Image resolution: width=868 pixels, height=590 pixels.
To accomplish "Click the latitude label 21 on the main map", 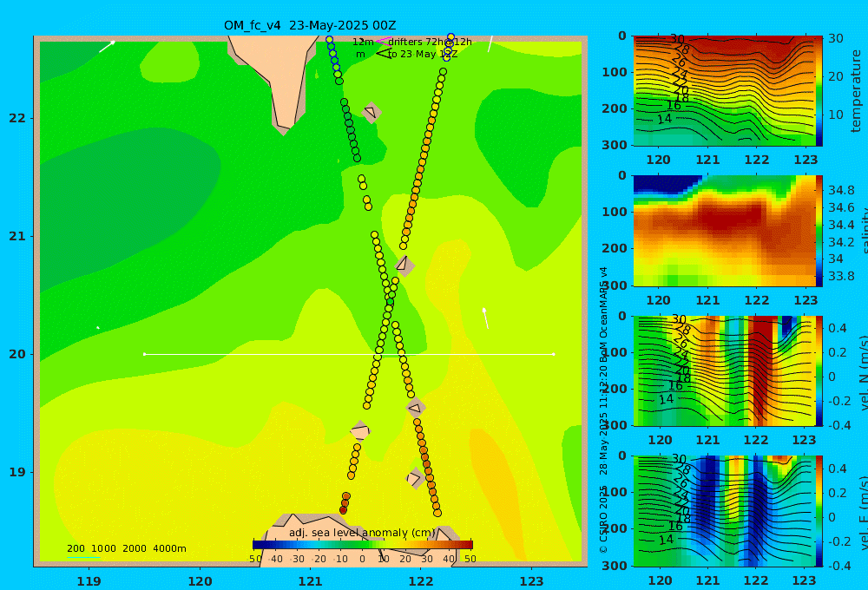I will (x=17, y=236).
